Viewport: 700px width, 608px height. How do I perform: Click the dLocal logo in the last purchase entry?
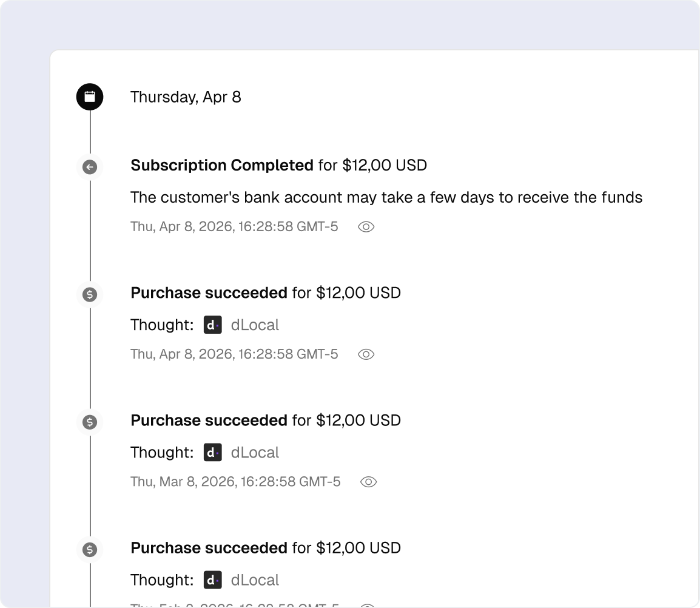point(212,580)
